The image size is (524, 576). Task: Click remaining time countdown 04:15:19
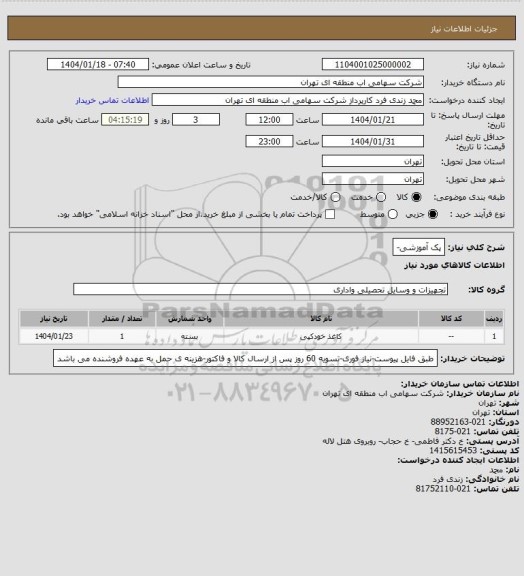click(x=125, y=120)
